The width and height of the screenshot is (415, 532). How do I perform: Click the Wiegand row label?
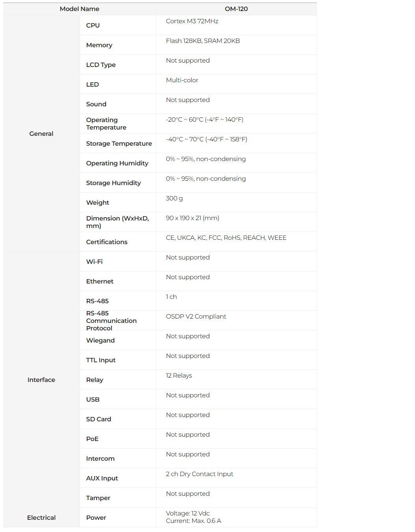(100, 341)
